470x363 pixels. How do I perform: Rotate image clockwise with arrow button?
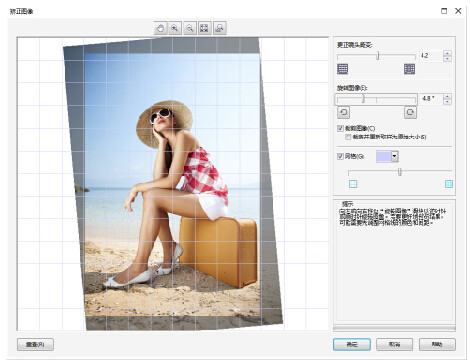(x=410, y=112)
